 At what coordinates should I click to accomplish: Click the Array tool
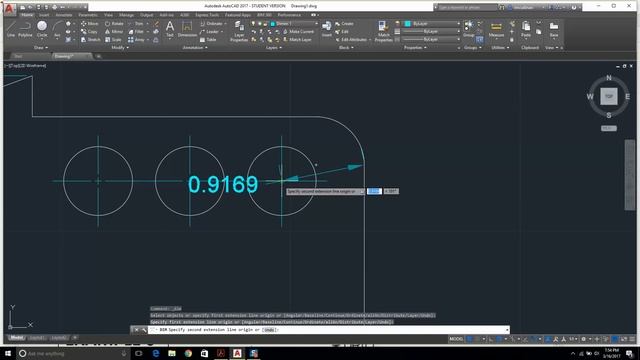click(x=136, y=40)
